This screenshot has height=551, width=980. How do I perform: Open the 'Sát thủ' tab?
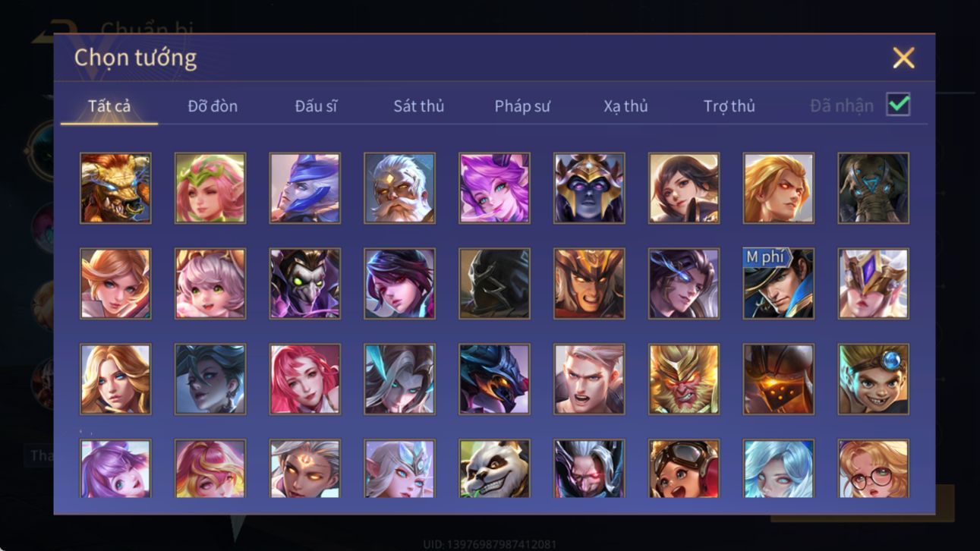click(x=418, y=106)
